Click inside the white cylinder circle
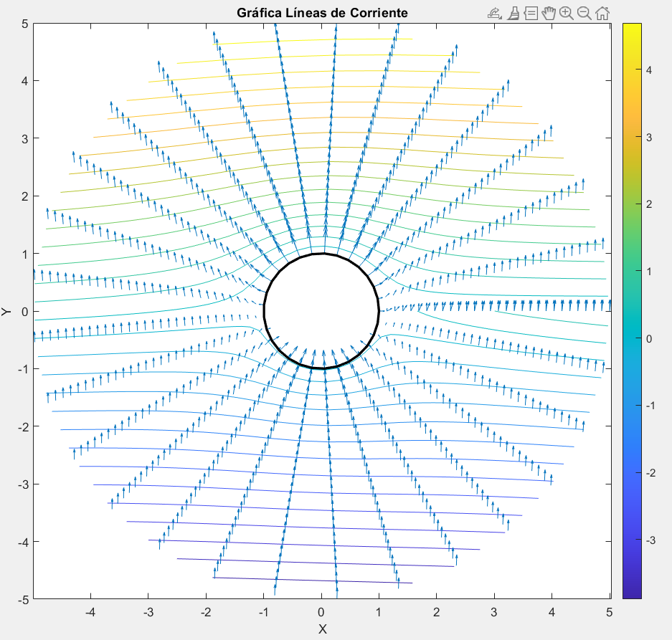This screenshot has height=640, width=672. 322,311
